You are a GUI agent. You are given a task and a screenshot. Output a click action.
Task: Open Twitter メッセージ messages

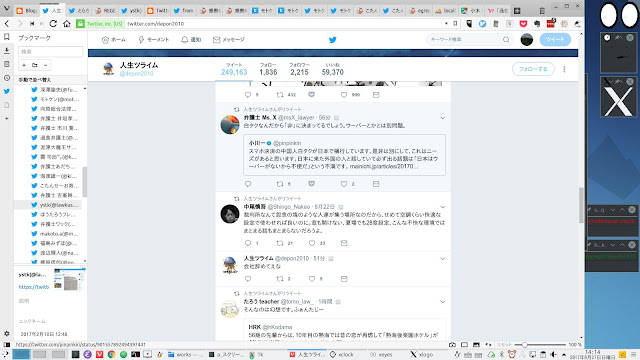click(229, 40)
